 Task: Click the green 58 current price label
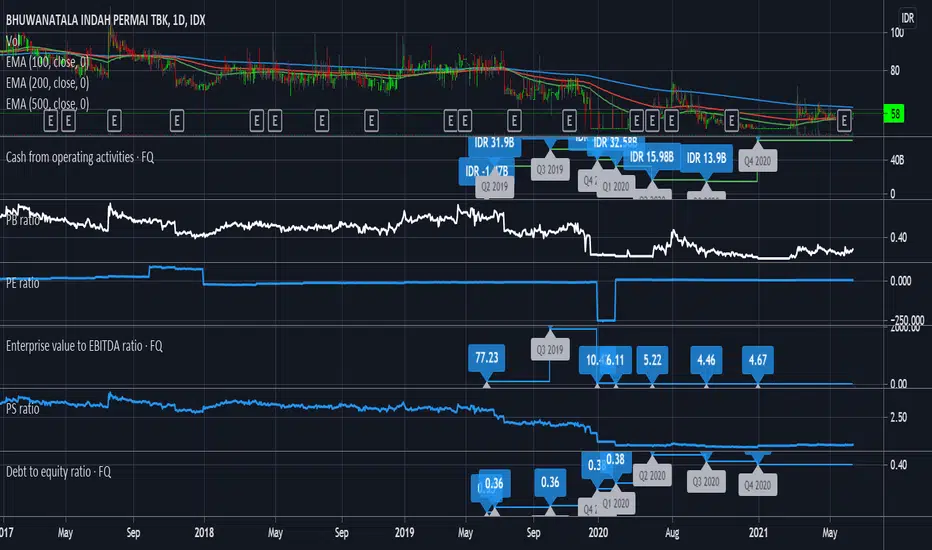coord(895,113)
